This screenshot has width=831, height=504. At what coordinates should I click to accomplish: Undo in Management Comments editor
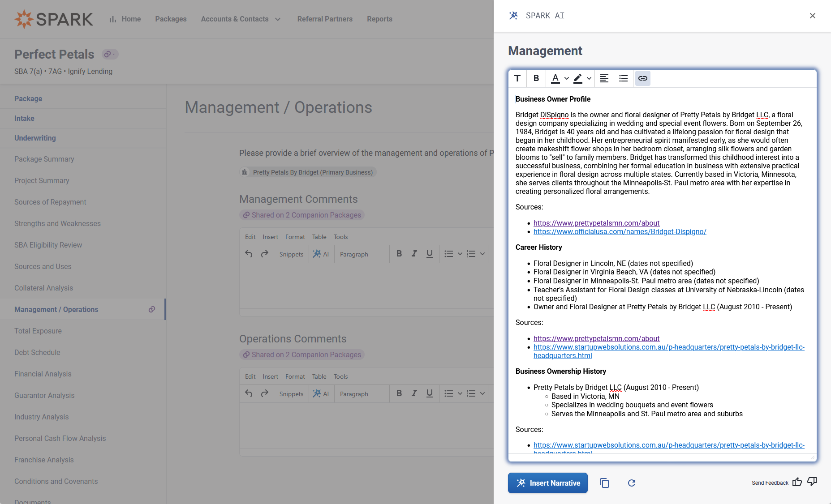click(249, 254)
